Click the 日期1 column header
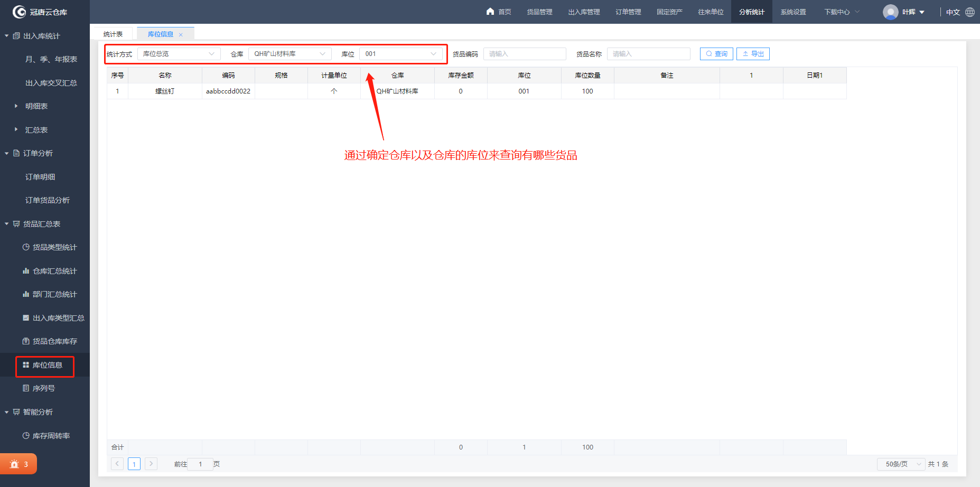 (815, 76)
